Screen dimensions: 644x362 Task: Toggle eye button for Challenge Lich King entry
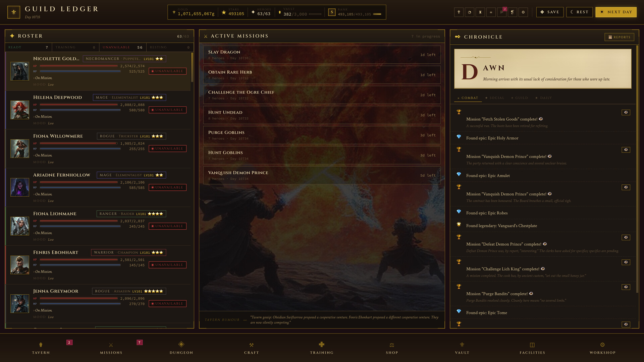[626, 262]
